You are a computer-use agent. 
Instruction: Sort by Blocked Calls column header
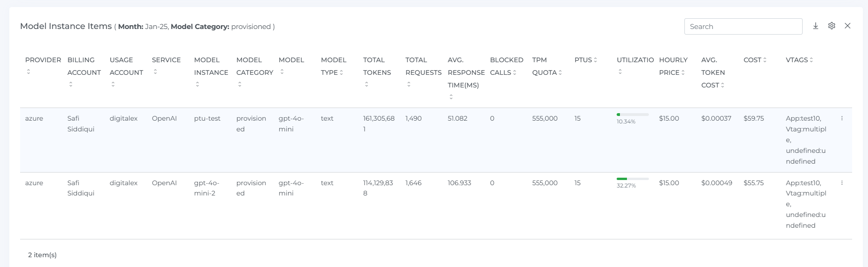click(x=506, y=66)
